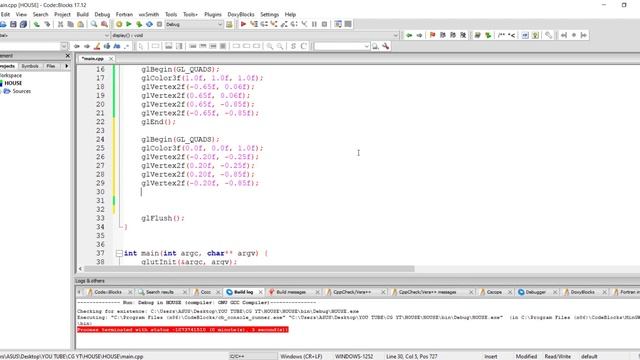Image resolution: width=640 pixels, height=360 pixels.
Task: Click the Save all files icon
Action: tap(23, 24)
